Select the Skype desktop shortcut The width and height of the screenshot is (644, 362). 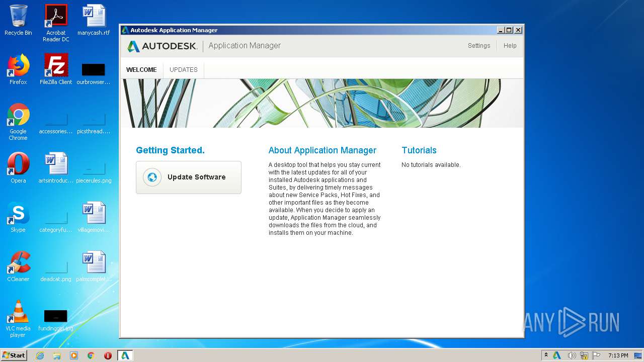click(18, 218)
